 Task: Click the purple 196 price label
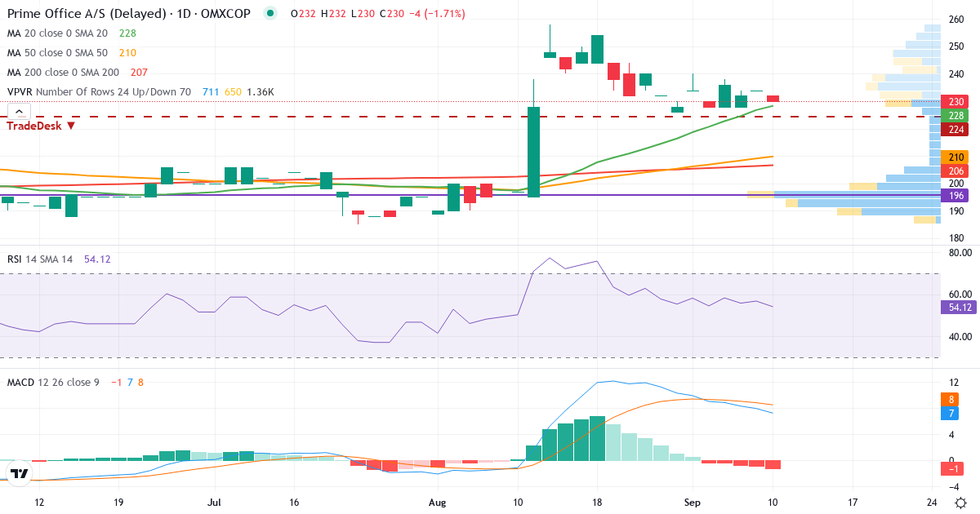(x=954, y=196)
